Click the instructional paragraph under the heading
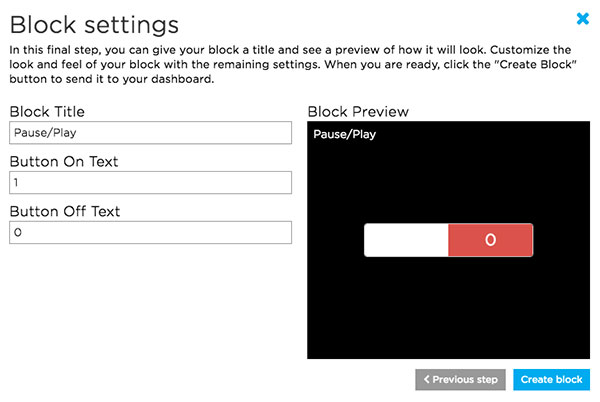 point(290,63)
